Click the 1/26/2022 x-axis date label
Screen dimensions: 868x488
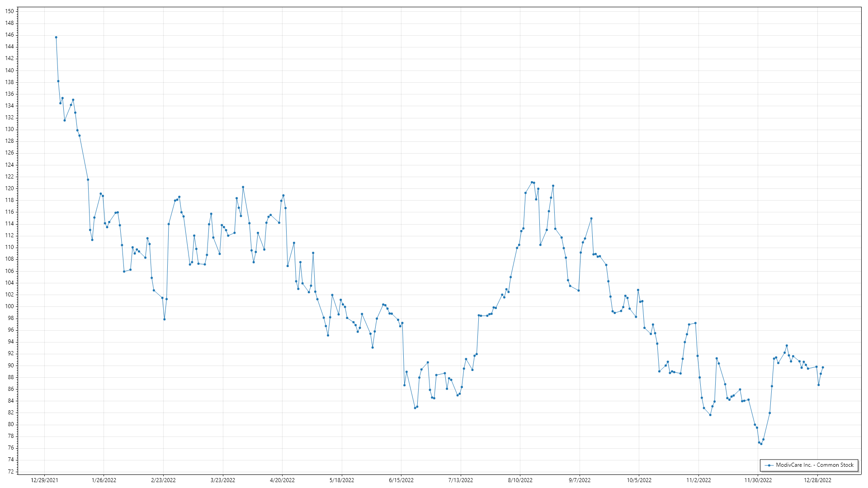pyautogui.click(x=104, y=480)
